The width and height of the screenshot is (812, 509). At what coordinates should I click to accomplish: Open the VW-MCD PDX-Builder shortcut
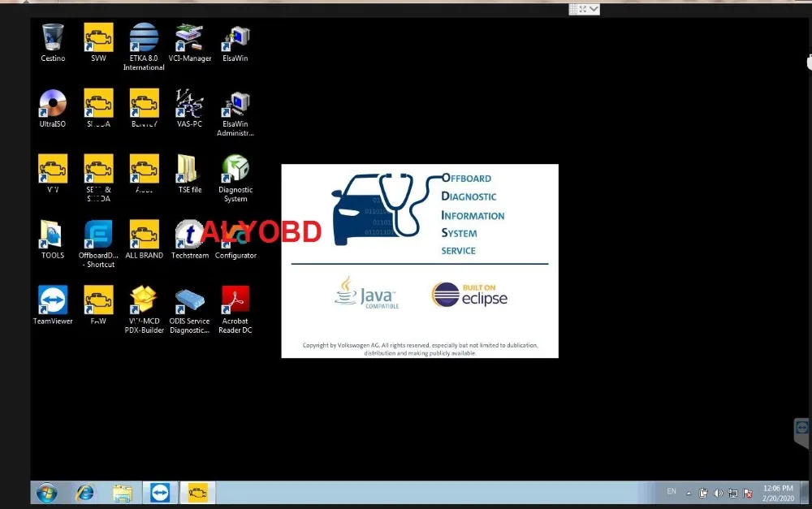coord(144,309)
